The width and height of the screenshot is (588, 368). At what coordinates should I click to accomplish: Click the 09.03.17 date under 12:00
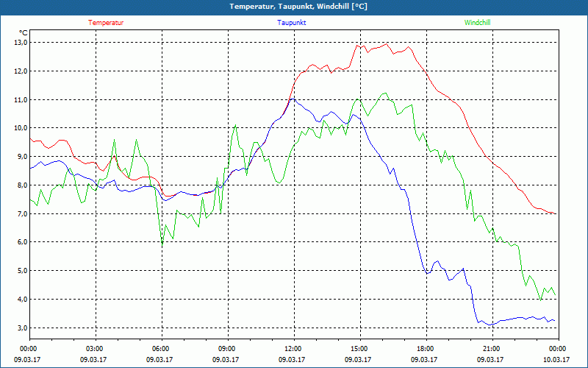click(292, 359)
